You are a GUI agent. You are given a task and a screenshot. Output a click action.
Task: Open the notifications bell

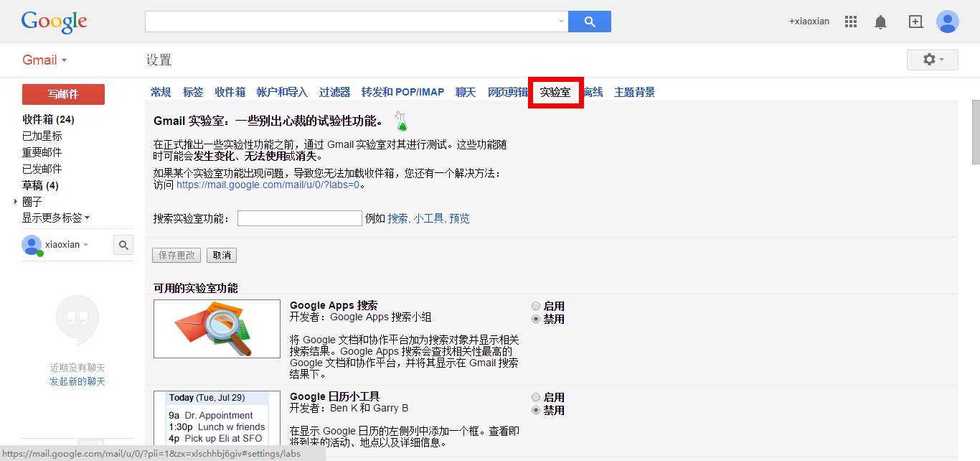[x=880, y=22]
